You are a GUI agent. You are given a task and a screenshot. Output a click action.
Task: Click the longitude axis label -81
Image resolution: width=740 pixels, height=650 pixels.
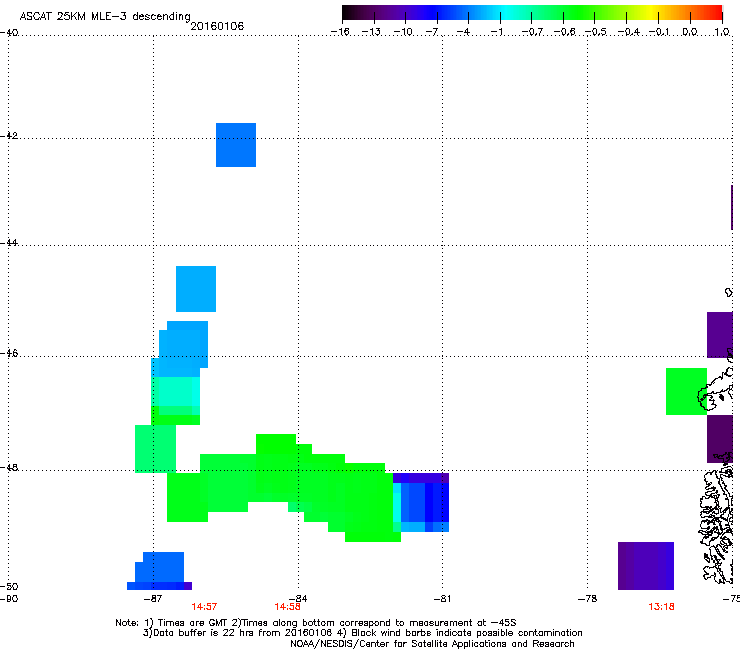442,599
